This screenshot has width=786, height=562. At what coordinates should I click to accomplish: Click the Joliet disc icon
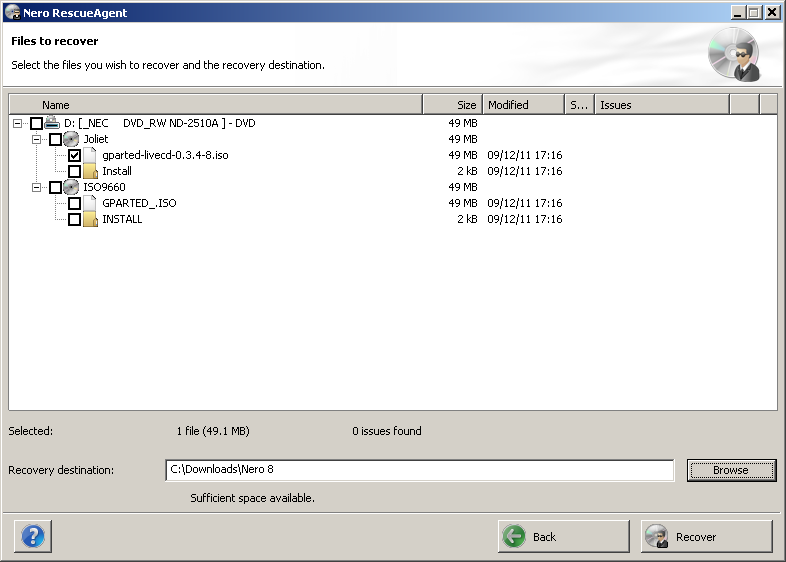tap(71, 139)
